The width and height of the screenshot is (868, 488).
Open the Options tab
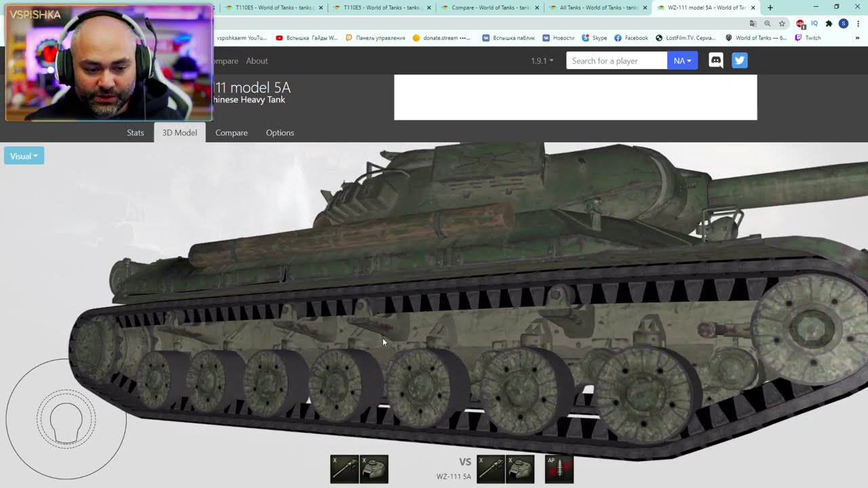(280, 132)
